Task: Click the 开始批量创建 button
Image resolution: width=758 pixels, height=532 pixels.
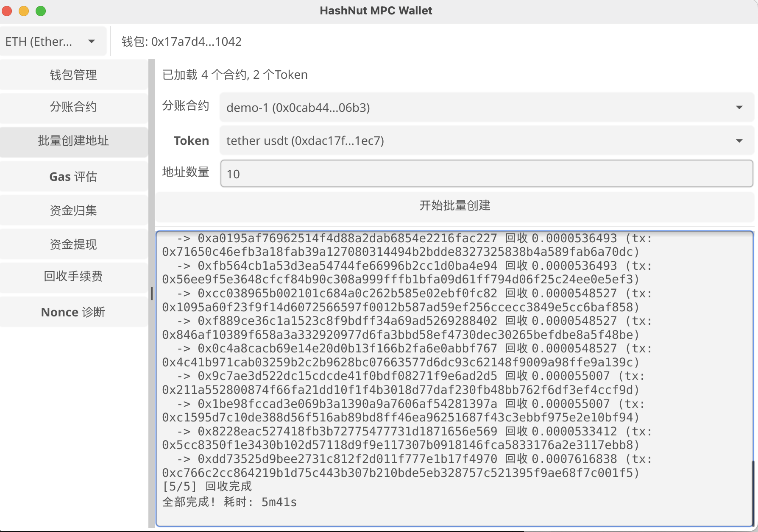Action: tap(454, 206)
